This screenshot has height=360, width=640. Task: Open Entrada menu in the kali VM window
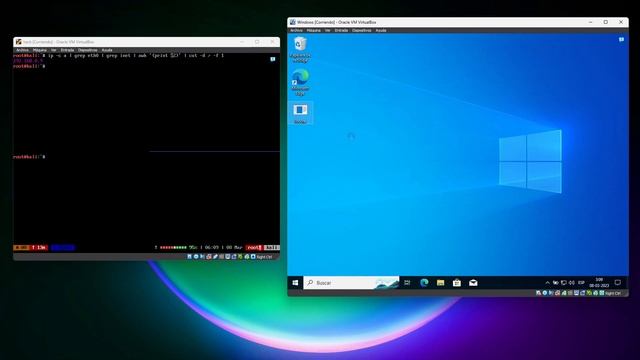(x=67, y=50)
